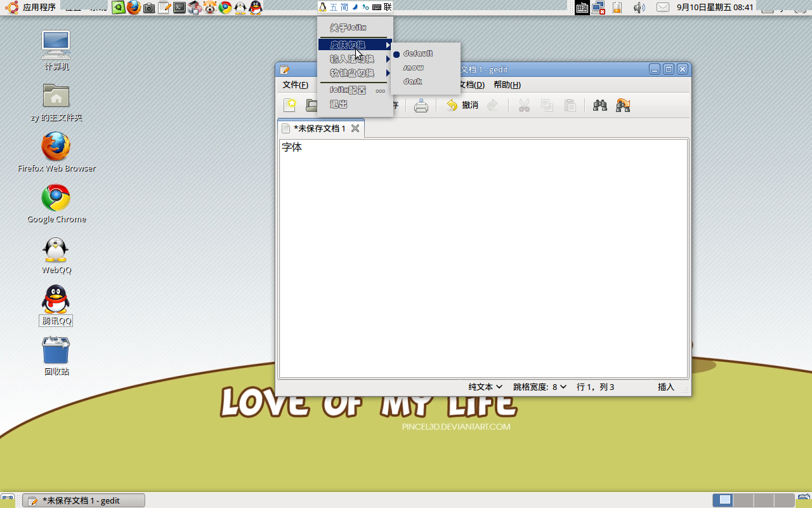The width and height of the screenshot is (812, 508).
Task: Open 腾讯QQ desktop icon
Action: [56, 305]
